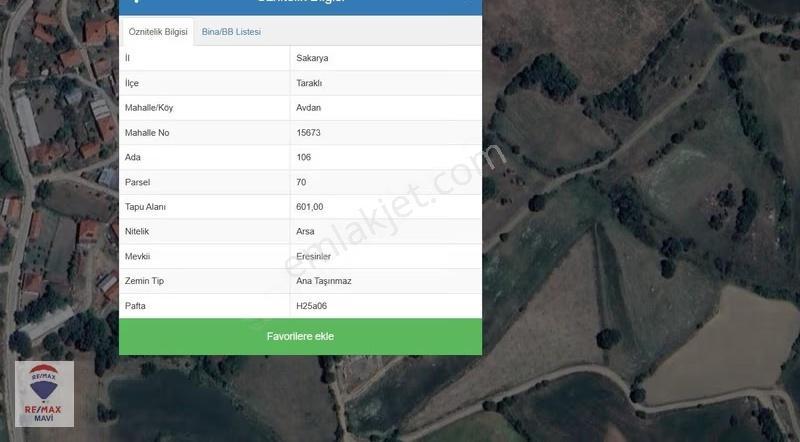
Task: Click the Ana Taşınmaz value
Action: [323, 281]
